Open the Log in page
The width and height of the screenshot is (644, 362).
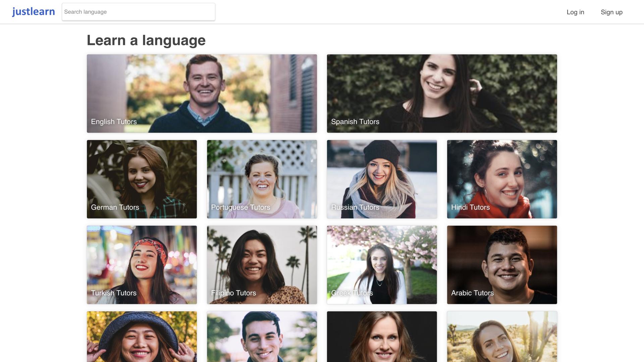[575, 12]
